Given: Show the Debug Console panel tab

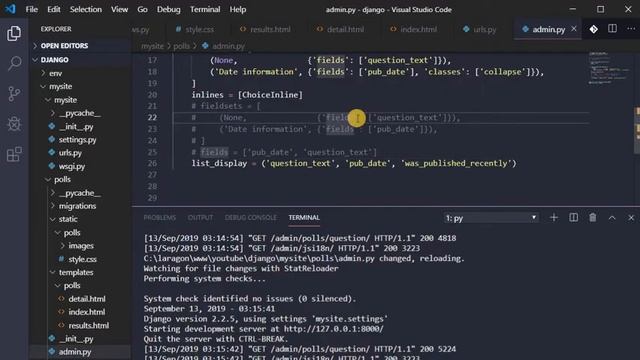Looking at the screenshot, I should pos(251,218).
